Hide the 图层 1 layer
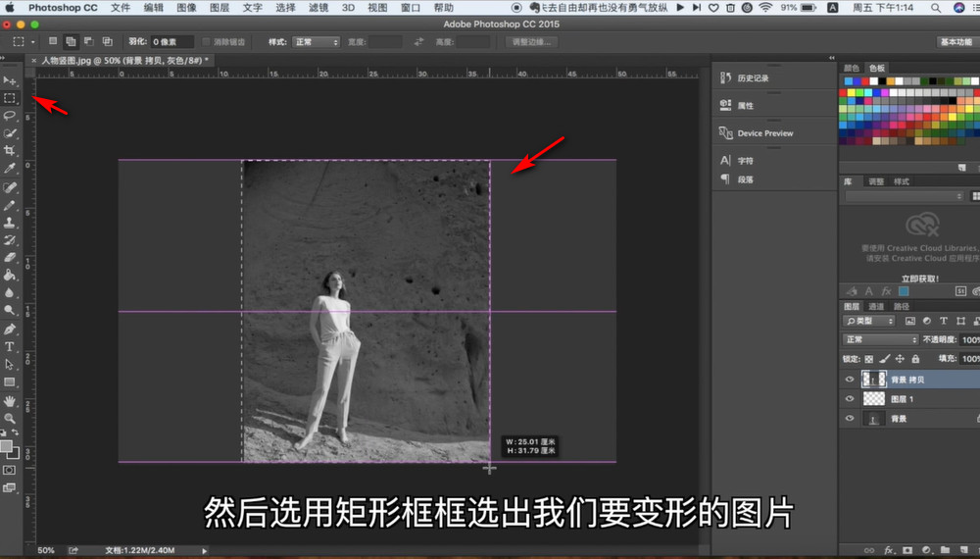The width and height of the screenshot is (980, 559). click(850, 399)
